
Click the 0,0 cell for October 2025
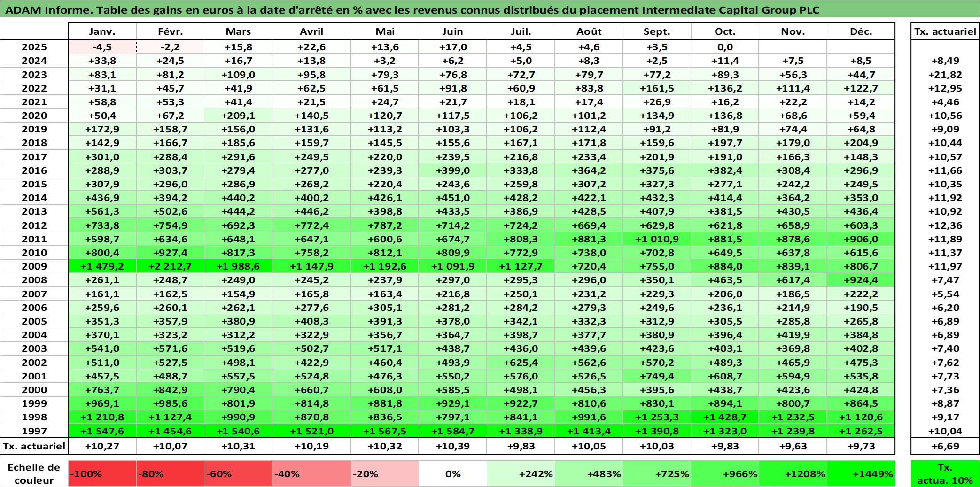point(725,47)
